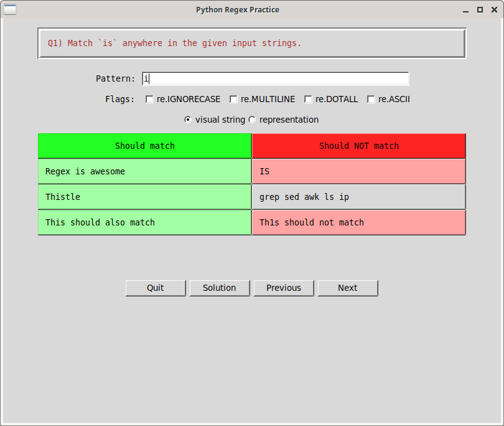Screen dimensions: 504x426
Task: Maximize the Python Regex Practice window
Action: coord(480,9)
